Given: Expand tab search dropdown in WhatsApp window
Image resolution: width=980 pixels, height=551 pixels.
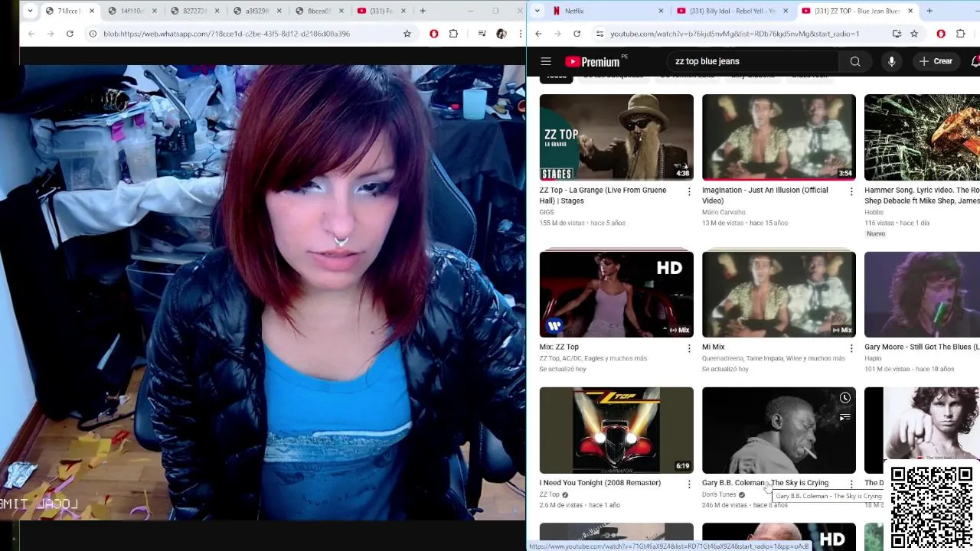Looking at the screenshot, I should (x=30, y=11).
